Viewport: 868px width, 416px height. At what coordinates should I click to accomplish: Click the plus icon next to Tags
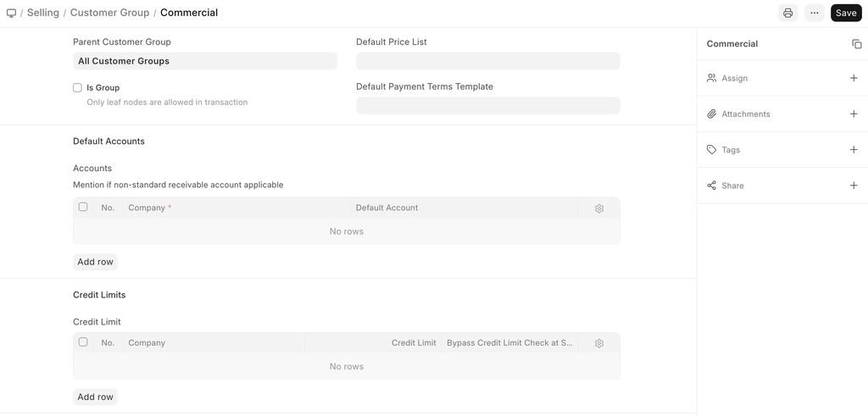click(x=854, y=150)
